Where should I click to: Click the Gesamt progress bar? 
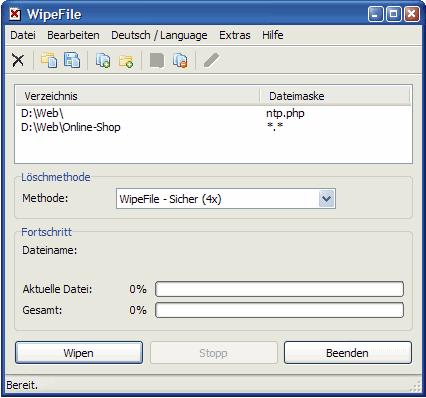279,310
